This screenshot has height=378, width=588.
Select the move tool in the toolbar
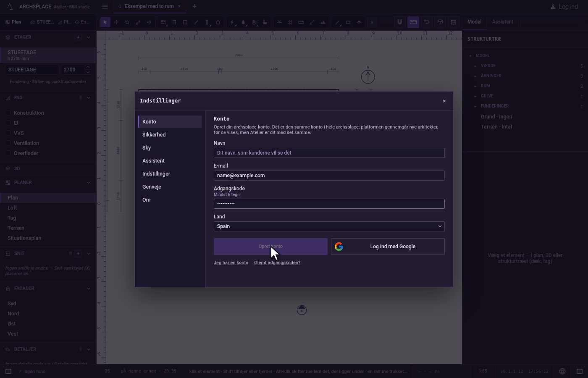[116, 22]
